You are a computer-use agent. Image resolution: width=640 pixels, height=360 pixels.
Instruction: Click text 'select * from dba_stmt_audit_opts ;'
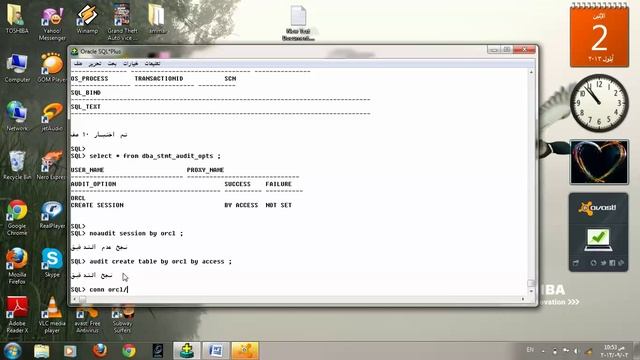tap(155, 156)
